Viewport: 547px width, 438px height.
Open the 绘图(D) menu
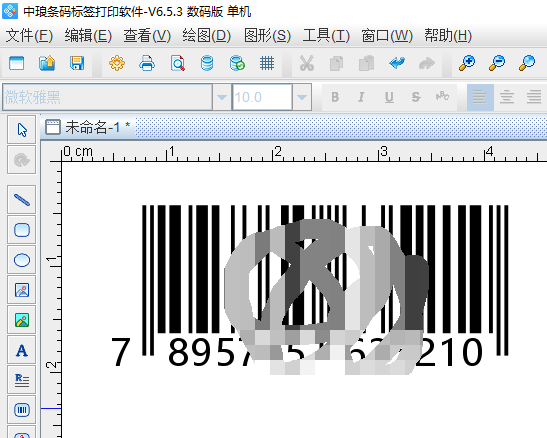click(x=207, y=36)
